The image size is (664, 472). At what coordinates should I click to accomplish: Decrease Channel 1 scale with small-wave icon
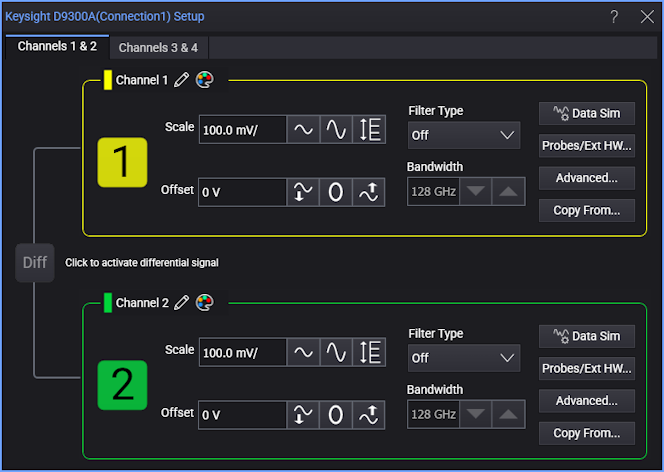(303, 130)
